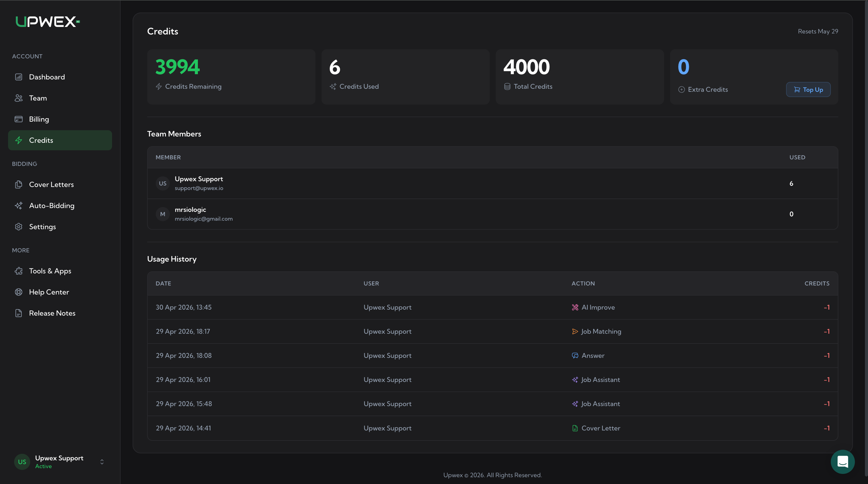
Task: Click the Help Center lifebuoy icon
Action: point(19,292)
